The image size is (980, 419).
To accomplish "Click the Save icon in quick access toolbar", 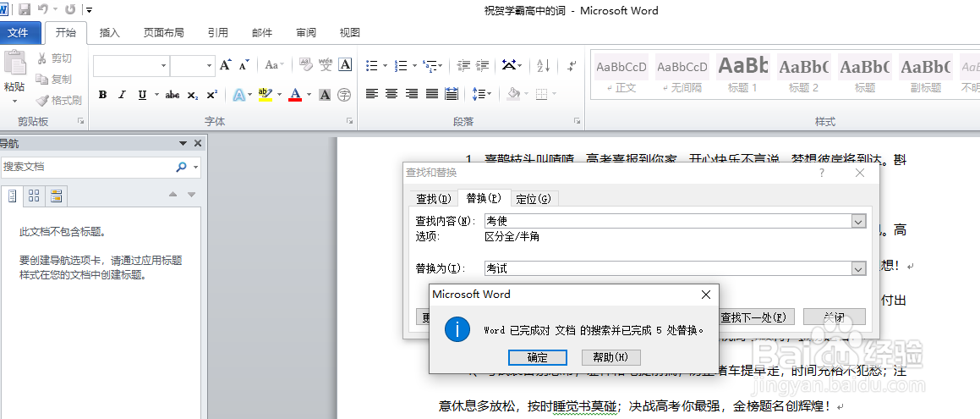I will point(25,9).
